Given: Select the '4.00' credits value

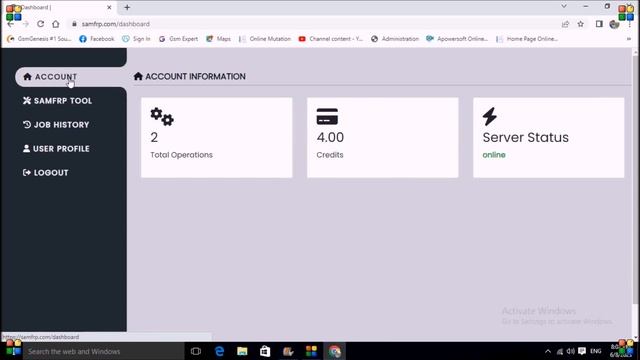Looking at the screenshot, I should pyautogui.click(x=330, y=138).
